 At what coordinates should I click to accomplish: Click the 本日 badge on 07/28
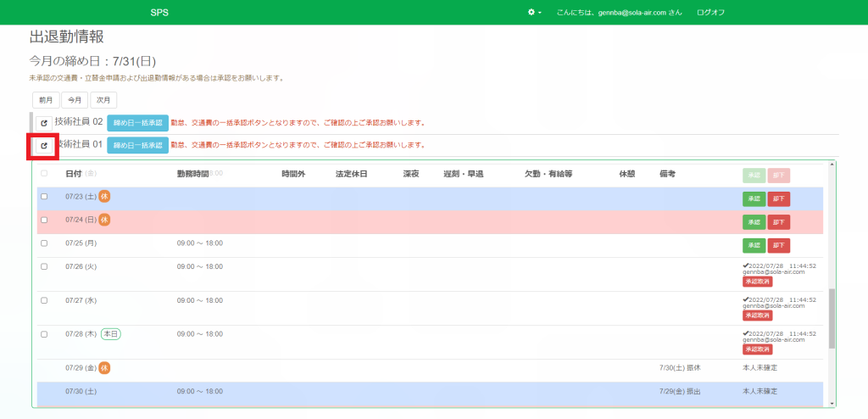coord(110,334)
